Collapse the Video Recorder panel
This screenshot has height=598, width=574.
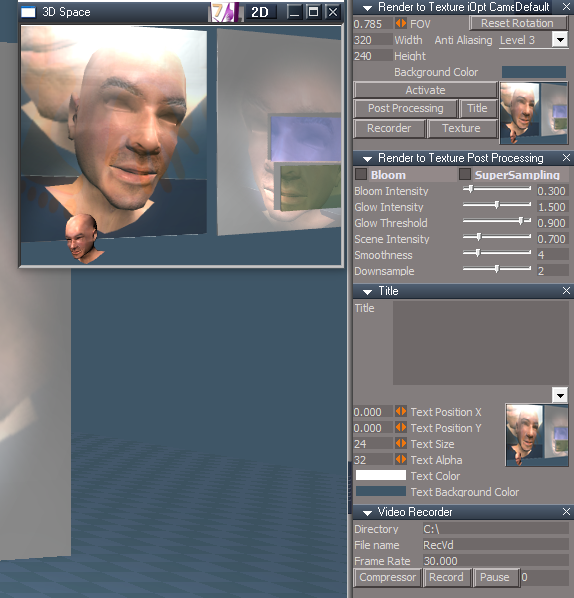click(x=367, y=513)
